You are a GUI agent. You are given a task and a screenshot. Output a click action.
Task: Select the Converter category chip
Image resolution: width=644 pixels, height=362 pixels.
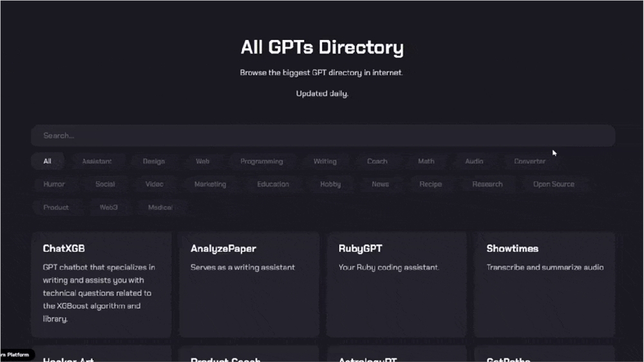coord(529,161)
